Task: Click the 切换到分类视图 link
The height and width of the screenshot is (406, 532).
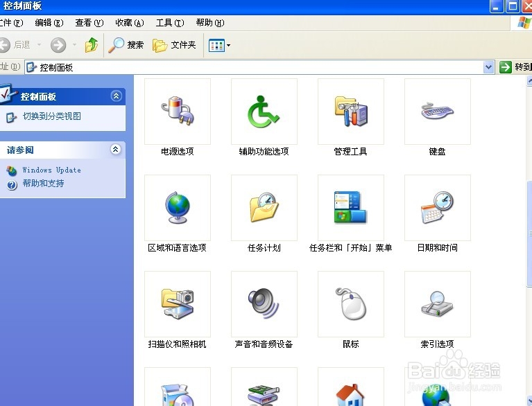Action: 51,116
